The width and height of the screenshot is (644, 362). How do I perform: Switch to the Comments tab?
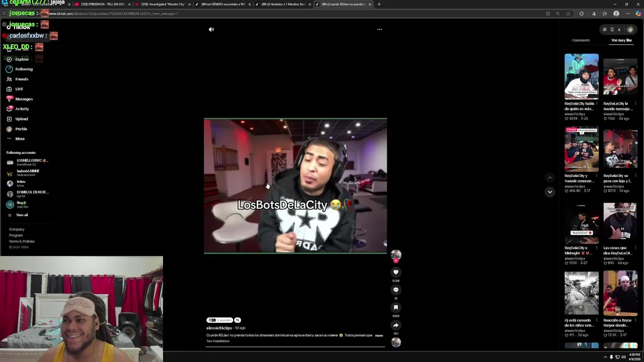pyautogui.click(x=581, y=40)
